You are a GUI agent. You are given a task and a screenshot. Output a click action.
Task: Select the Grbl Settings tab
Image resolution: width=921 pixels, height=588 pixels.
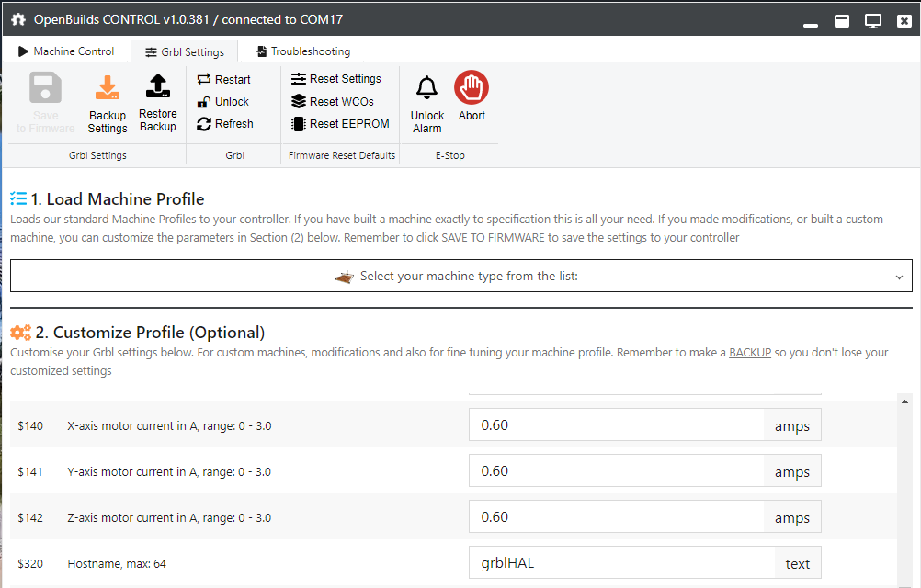pyautogui.click(x=184, y=52)
